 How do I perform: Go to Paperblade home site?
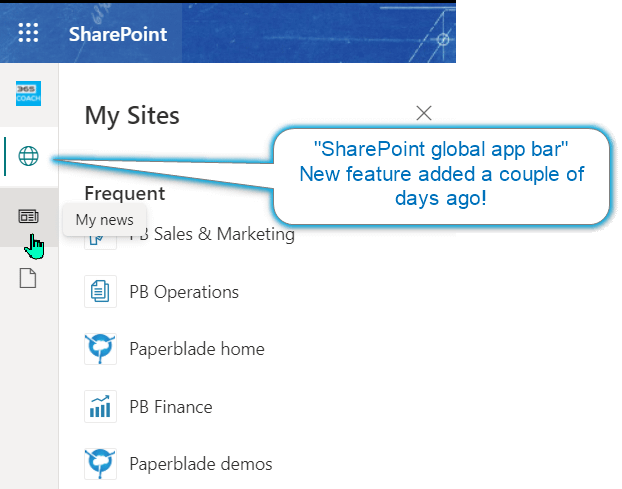click(x=197, y=349)
